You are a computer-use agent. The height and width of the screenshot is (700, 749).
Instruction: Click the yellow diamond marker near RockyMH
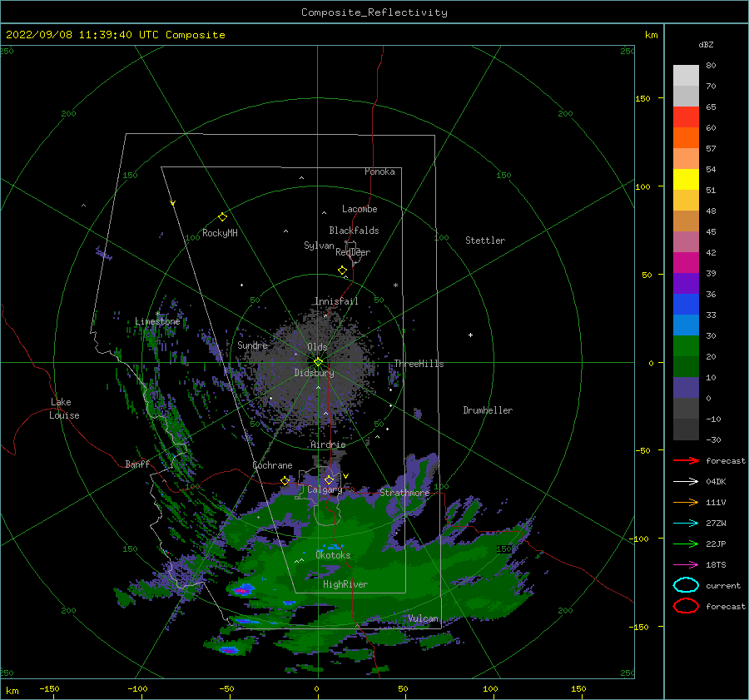coord(222,217)
